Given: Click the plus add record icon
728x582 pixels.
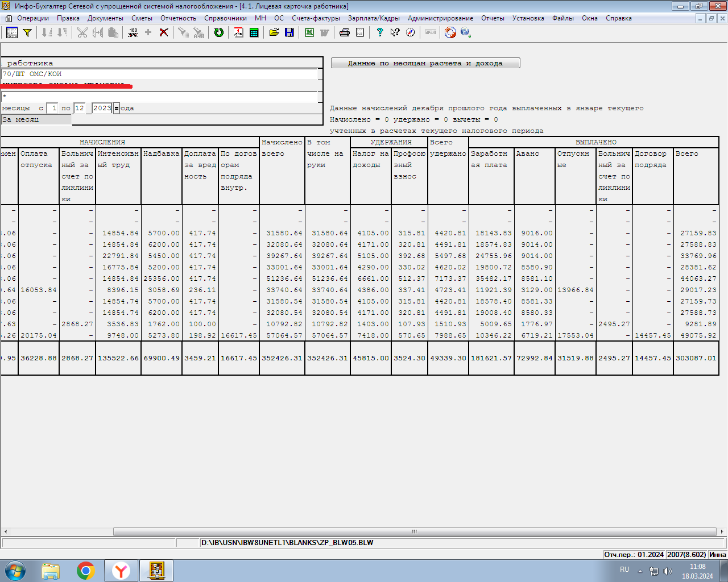Looking at the screenshot, I should tap(148, 32).
